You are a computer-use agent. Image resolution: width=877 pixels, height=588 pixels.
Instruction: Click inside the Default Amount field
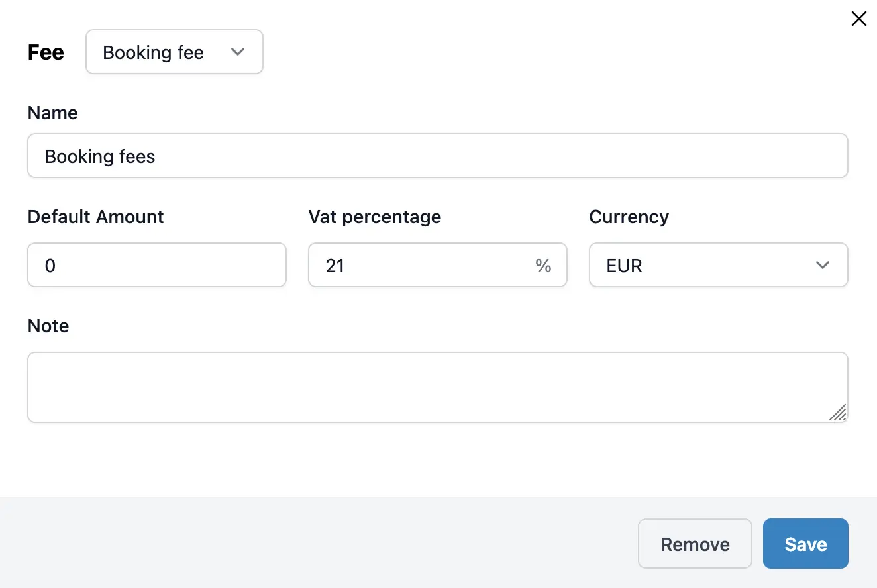click(x=157, y=265)
